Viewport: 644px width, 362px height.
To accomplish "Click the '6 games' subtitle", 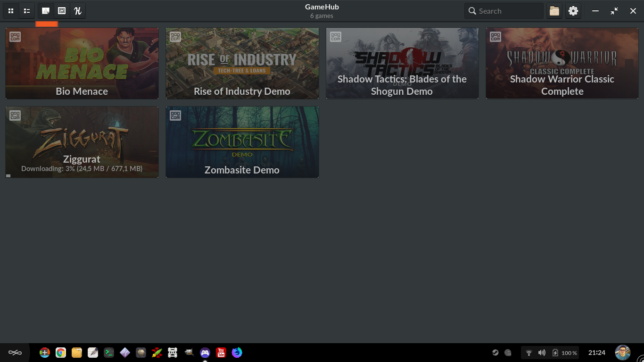I will (322, 16).
